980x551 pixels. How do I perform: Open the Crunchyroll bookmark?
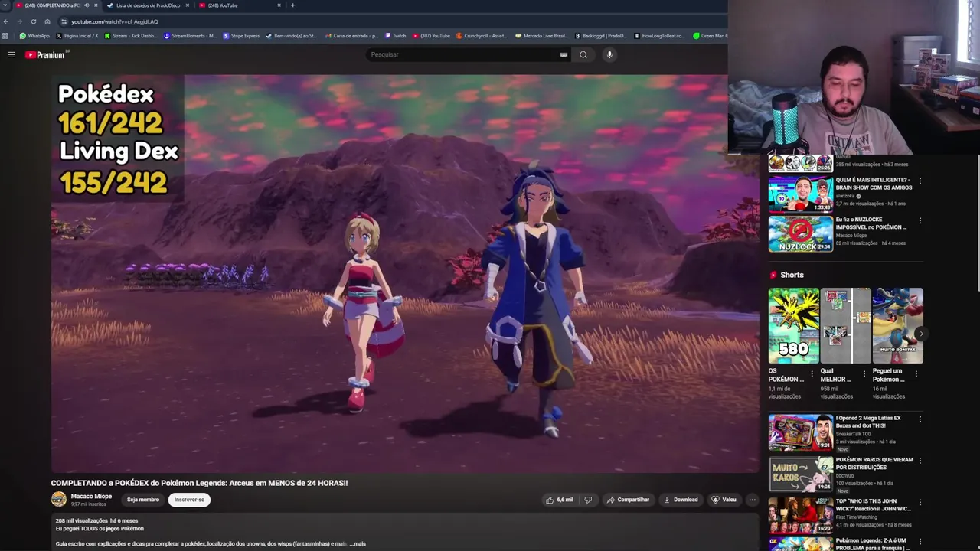[482, 36]
